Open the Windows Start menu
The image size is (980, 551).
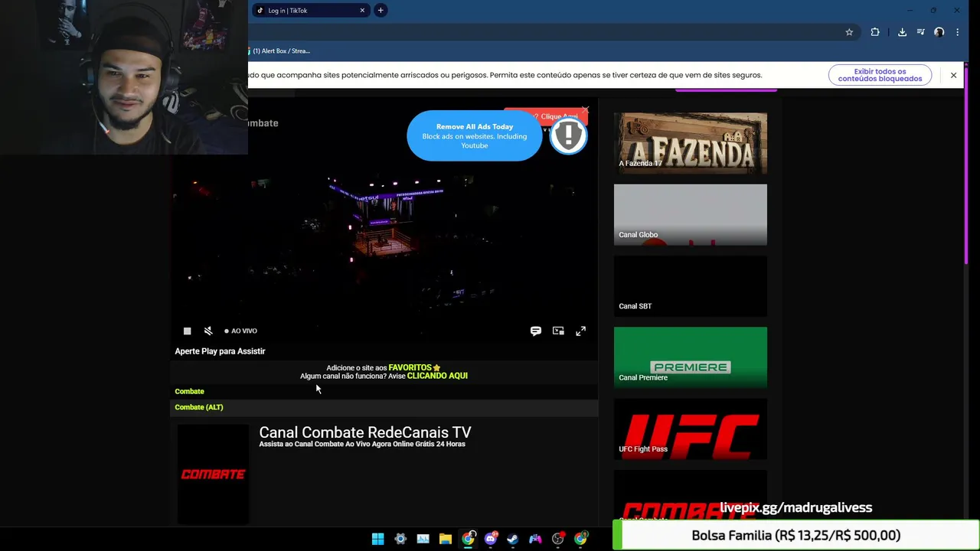click(x=377, y=539)
